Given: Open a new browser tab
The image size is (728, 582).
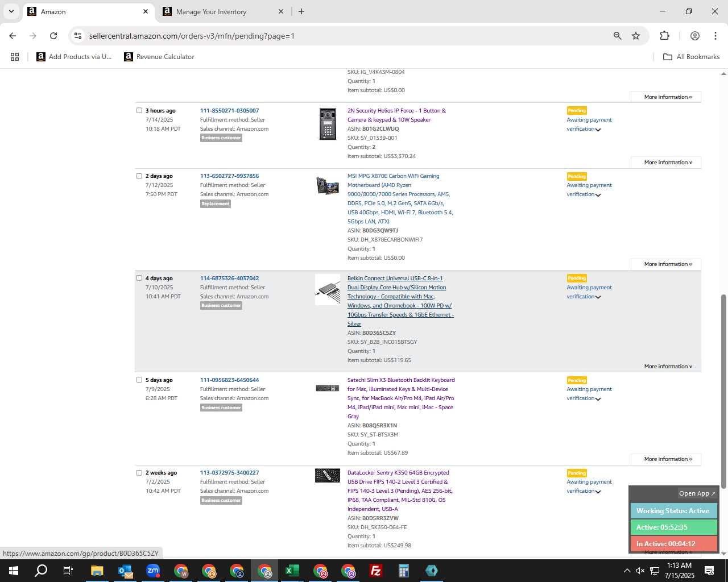Looking at the screenshot, I should 301,11.
